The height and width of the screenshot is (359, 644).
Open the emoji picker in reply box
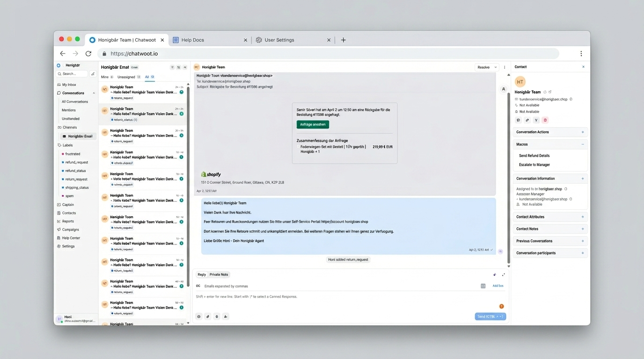coord(199,316)
